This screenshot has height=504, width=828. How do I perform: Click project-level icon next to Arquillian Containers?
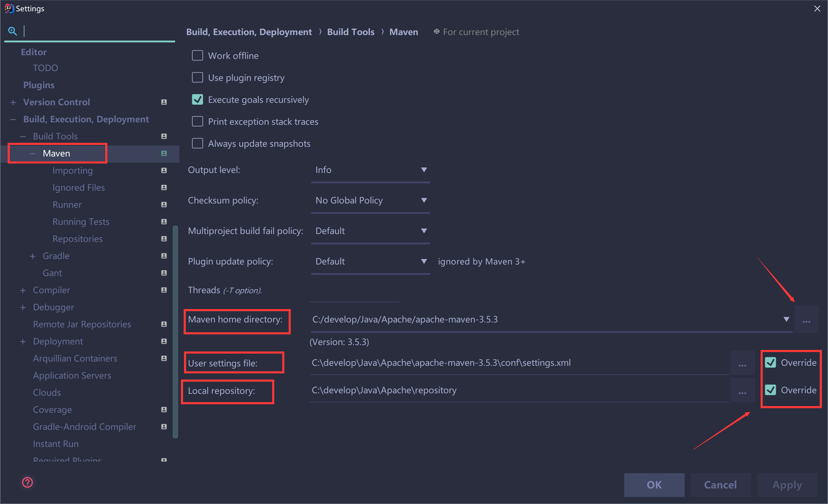click(x=164, y=358)
